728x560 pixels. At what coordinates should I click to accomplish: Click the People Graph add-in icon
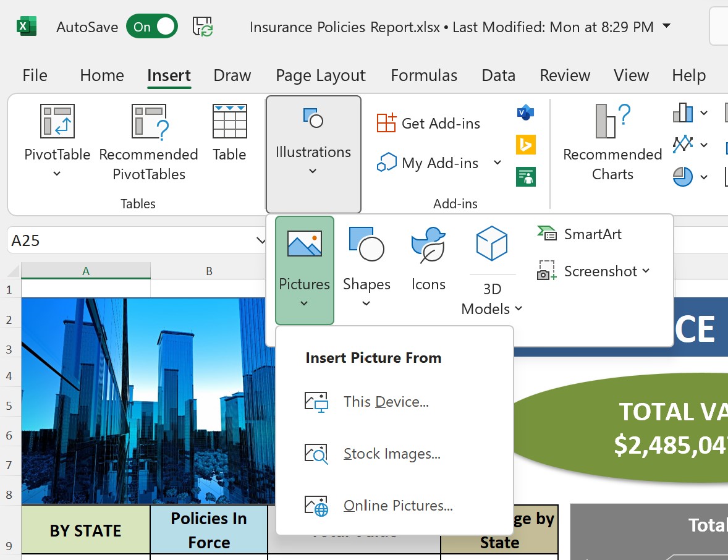(525, 176)
